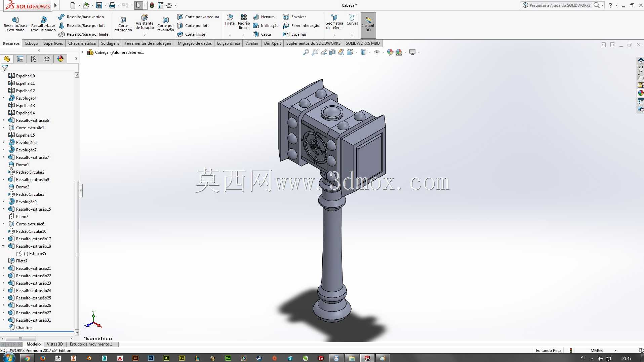Open the Avaliar tab

click(x=252, y=43)
